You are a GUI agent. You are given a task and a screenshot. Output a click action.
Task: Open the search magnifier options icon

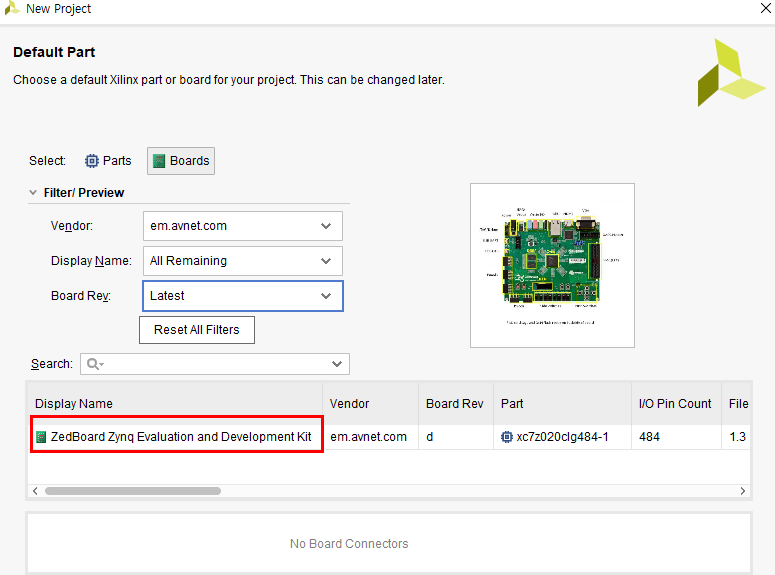[x=95, y=364]
